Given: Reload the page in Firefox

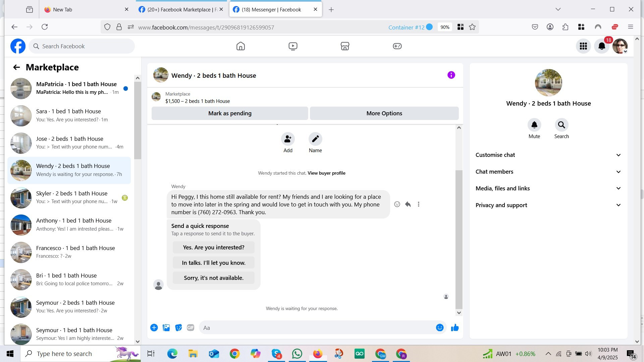Looking at the screenshot, I should [x=45, y=27].
